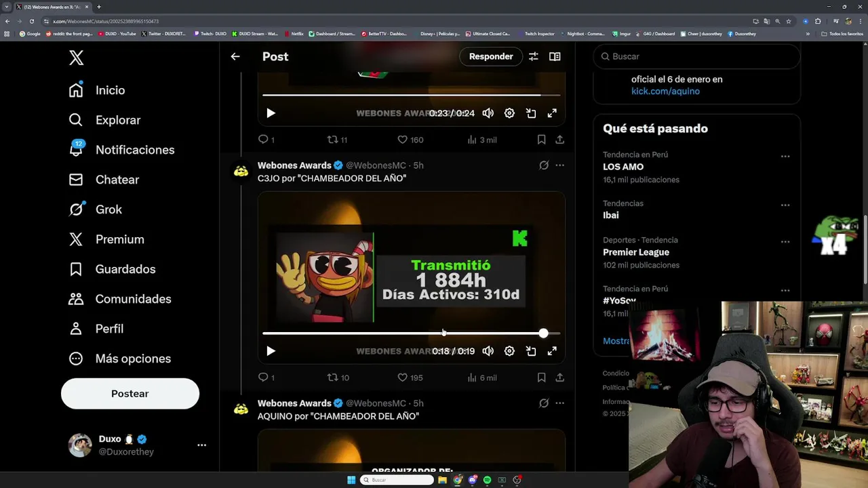868x488 pixels.
Task: Open more options on AQUINO post
Action: coord(559,403)
